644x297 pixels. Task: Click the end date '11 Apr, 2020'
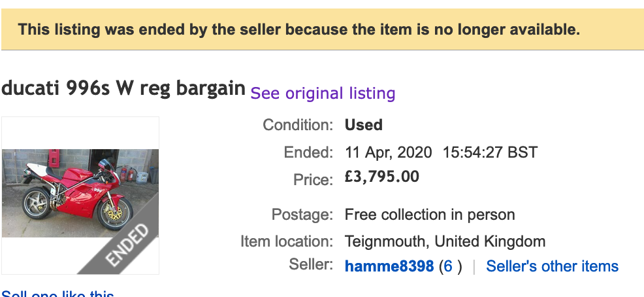click(x=388, y=152)
